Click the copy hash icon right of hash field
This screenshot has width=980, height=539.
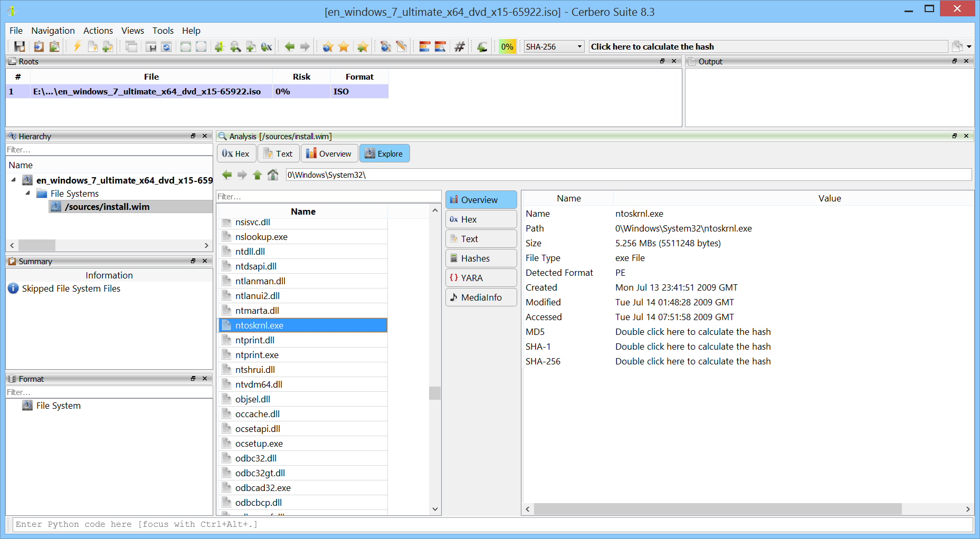(957, 46)
